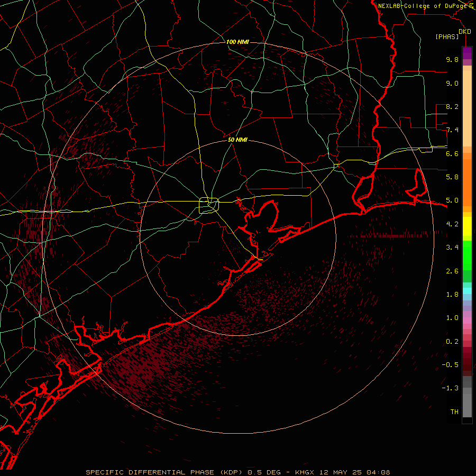The width and height of the screenshot is (476, 476).
Task: Click the dark orange band on color bar
Action: click(x=467, y=182)
